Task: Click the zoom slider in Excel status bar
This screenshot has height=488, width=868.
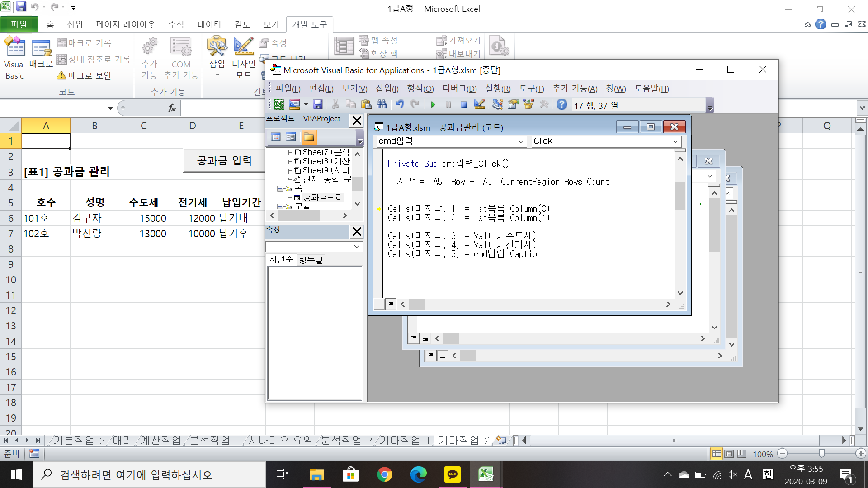Action: point(821,454)
